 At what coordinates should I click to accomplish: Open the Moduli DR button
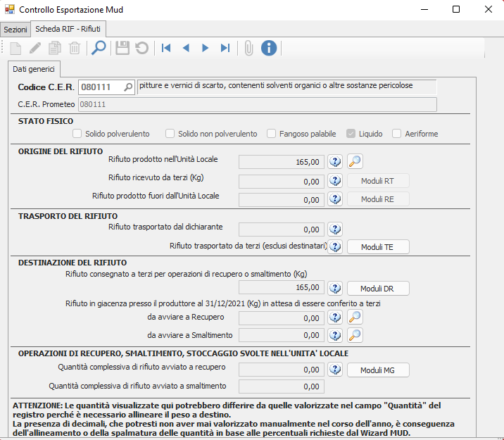point(378,289)
